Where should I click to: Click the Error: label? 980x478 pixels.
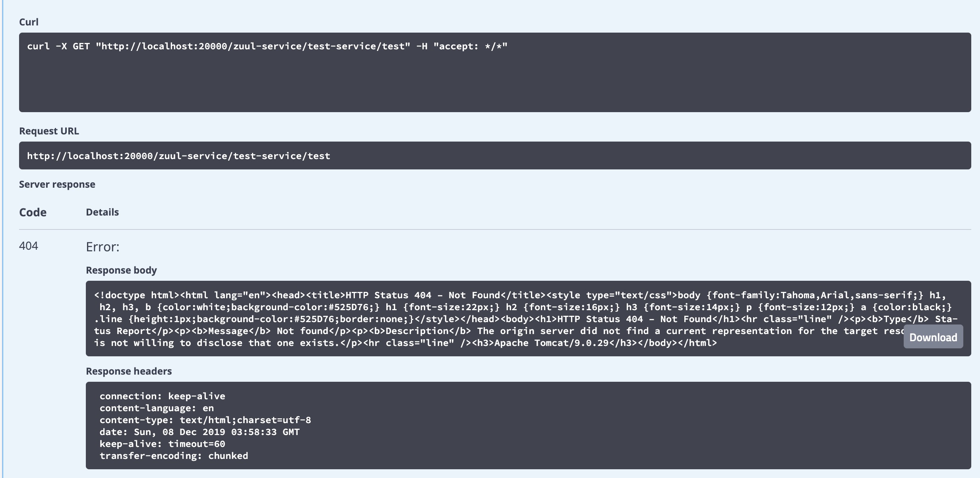pyautogui.click(x=103, y=247)
